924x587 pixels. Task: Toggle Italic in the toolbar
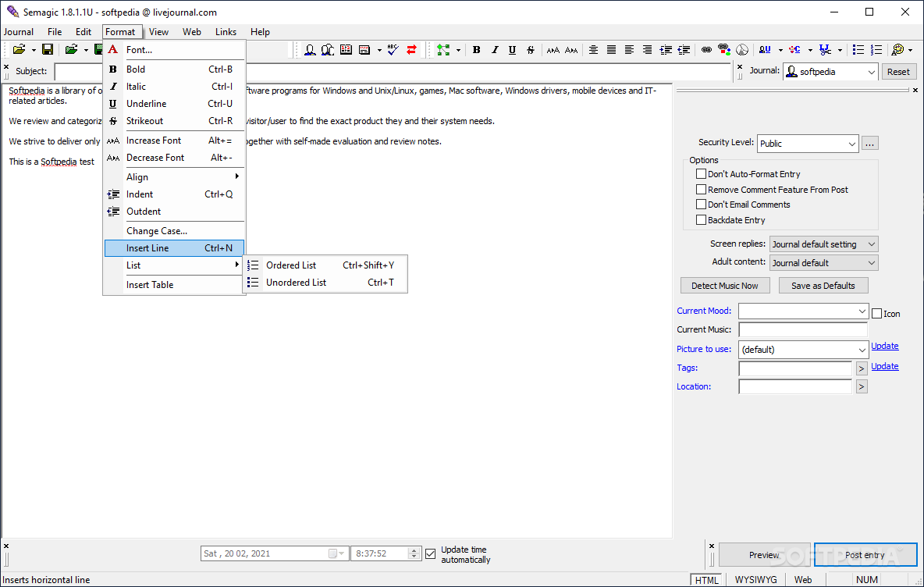click(x=495, y=50)
